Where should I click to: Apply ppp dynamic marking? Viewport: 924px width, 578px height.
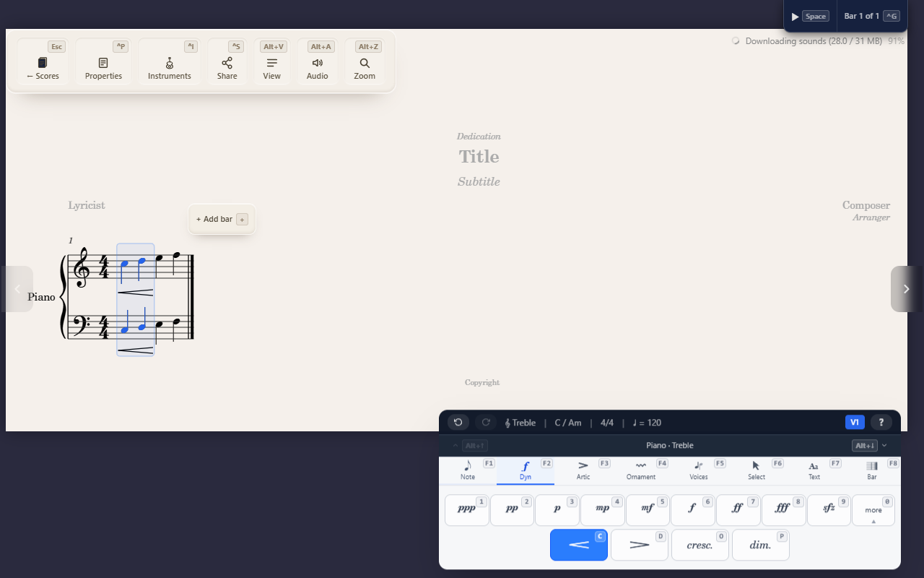pos(467,510)
